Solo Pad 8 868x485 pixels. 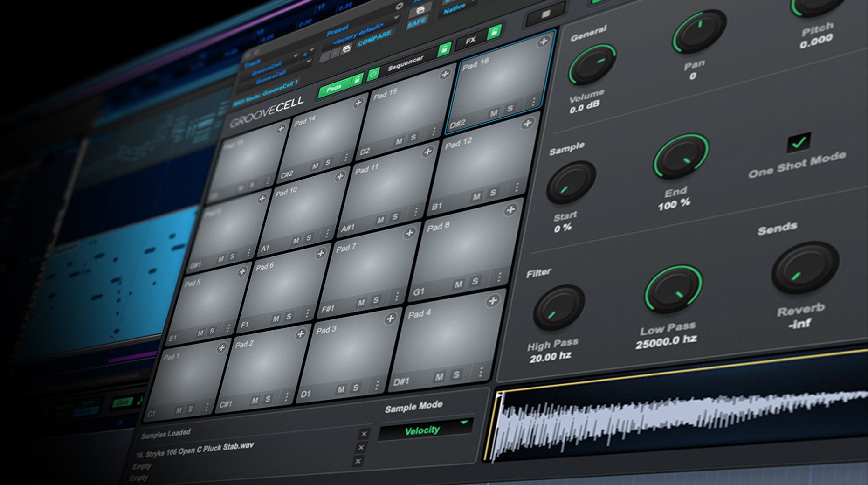(475, 281)
